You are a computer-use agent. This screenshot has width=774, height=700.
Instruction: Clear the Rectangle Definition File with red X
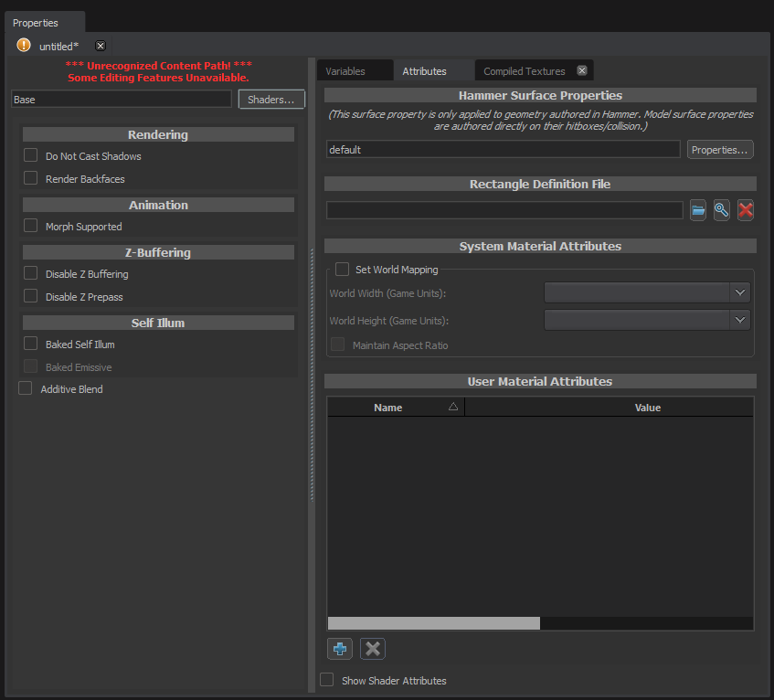tap(745, 210)
